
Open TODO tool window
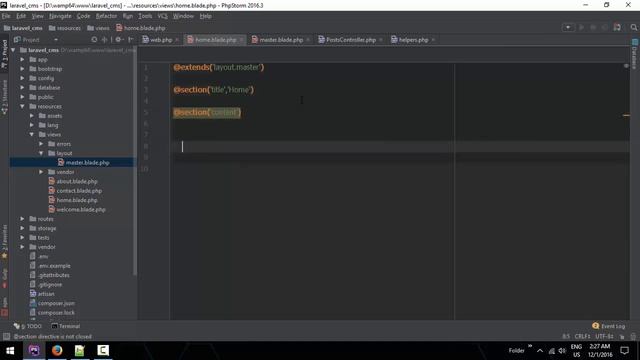[x=28, y=326]
